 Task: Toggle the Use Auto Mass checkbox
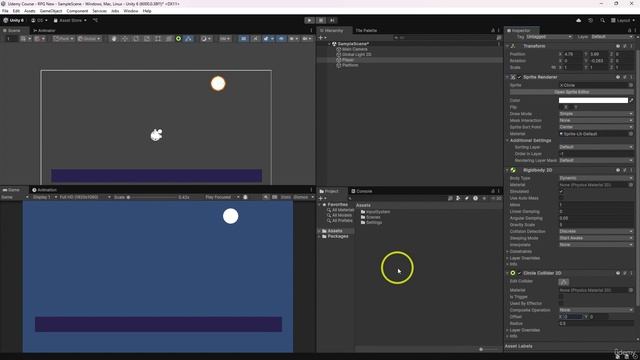coord(561,198)
